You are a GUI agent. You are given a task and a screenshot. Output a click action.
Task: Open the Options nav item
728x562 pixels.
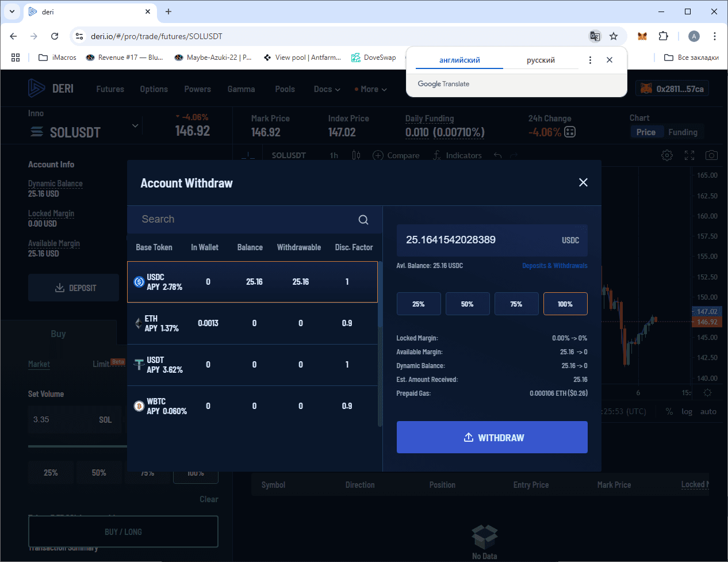click(x=154, y=89)
